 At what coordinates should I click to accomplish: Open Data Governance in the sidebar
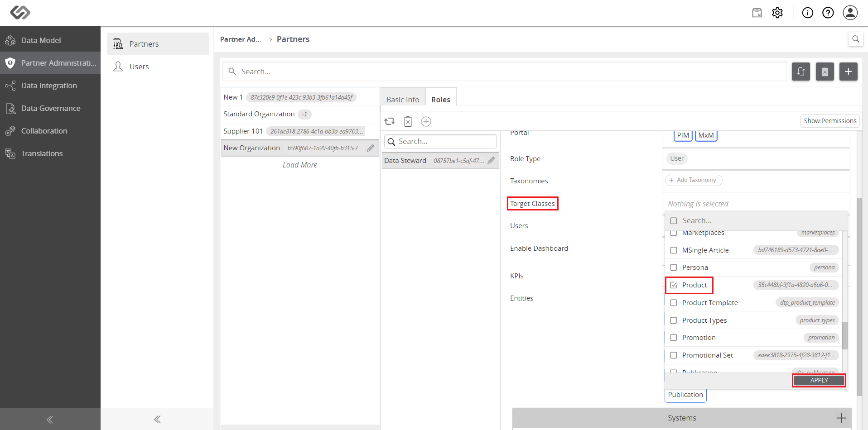[x=50, y=108]
